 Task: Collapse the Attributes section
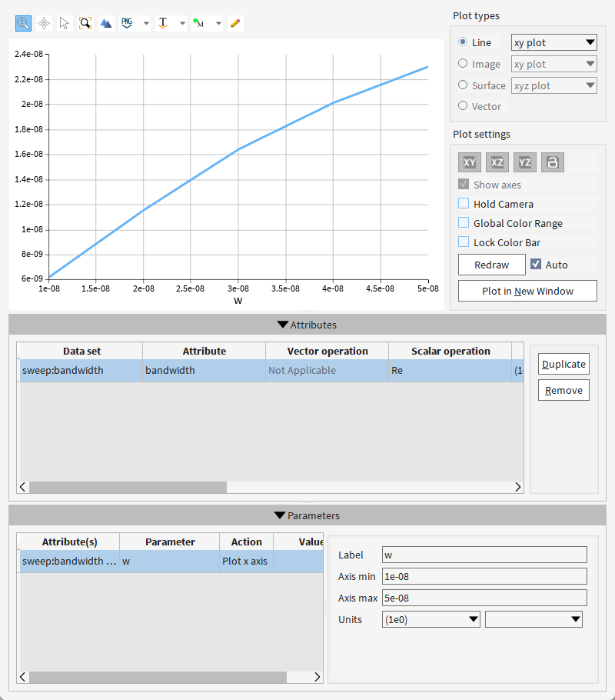pos(307,325)
